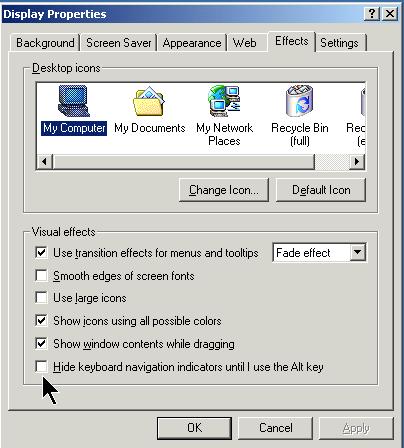Toggle Show icons using all possible colors

[x=41, y=321]
